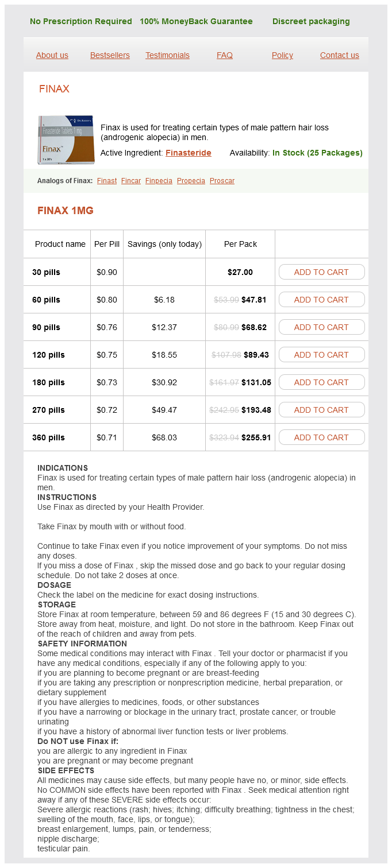Add the 360 pills pack to cart
The height and width of the screenshot is (868, 392).
pos(321,437)
